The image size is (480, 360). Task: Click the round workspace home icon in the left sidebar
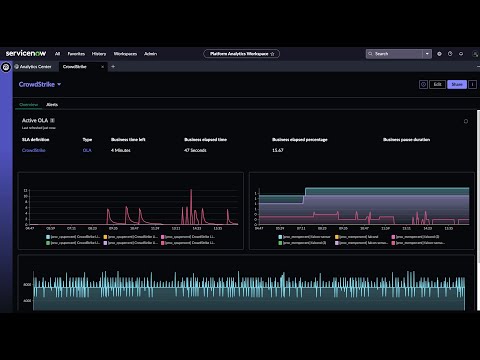coord(6,67)
